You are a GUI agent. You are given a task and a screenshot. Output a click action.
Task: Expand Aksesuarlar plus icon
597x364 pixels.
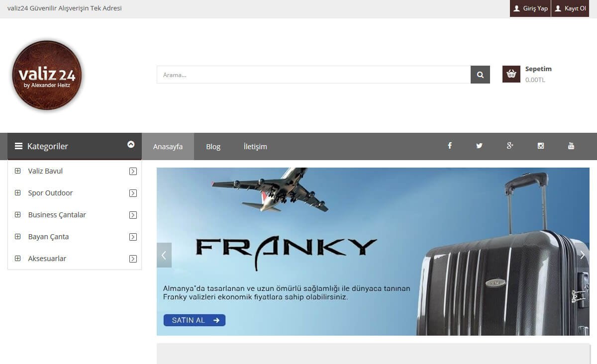(x=18, y=259)
